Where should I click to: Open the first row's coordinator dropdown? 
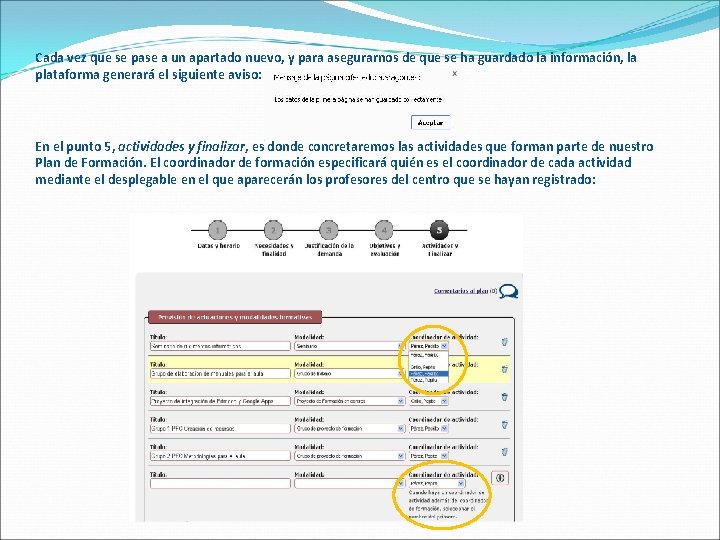[428, 346]
